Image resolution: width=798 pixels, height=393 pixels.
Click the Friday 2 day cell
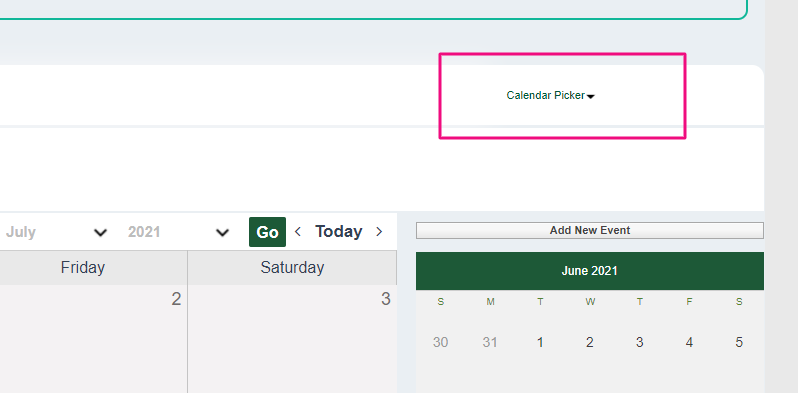click(x=94, y=339)
